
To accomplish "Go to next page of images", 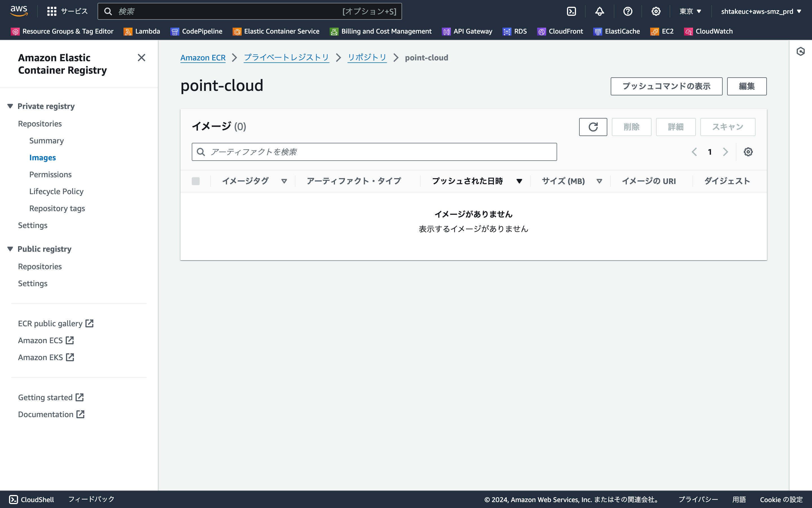I will click(725, 152).
